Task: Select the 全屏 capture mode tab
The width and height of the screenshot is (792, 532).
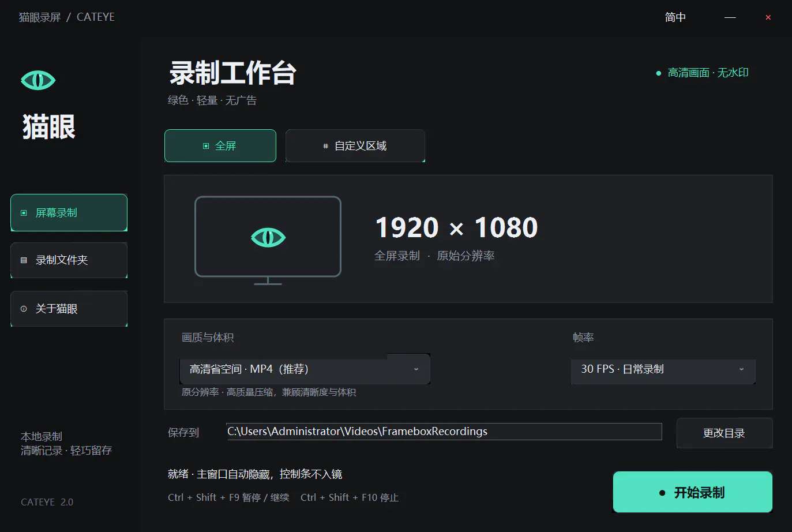Action: 220,145
